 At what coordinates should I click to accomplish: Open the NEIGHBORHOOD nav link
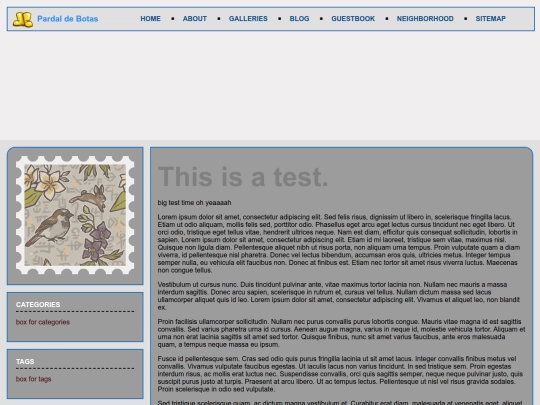(x=425, y=19)
